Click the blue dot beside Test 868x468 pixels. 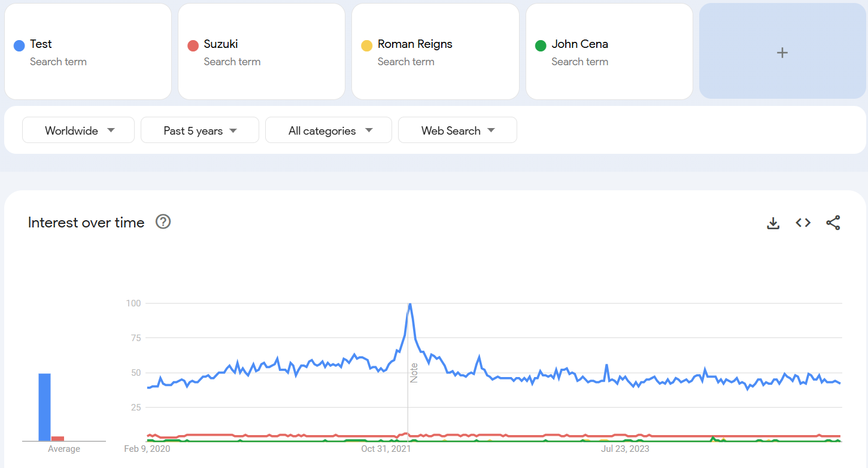19,45
